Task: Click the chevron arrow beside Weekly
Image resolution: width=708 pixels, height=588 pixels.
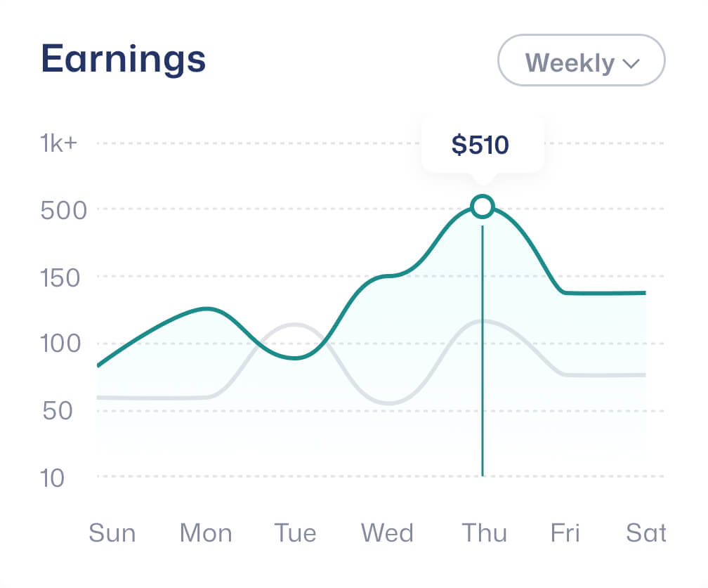Action: click(x=631, y=63)
